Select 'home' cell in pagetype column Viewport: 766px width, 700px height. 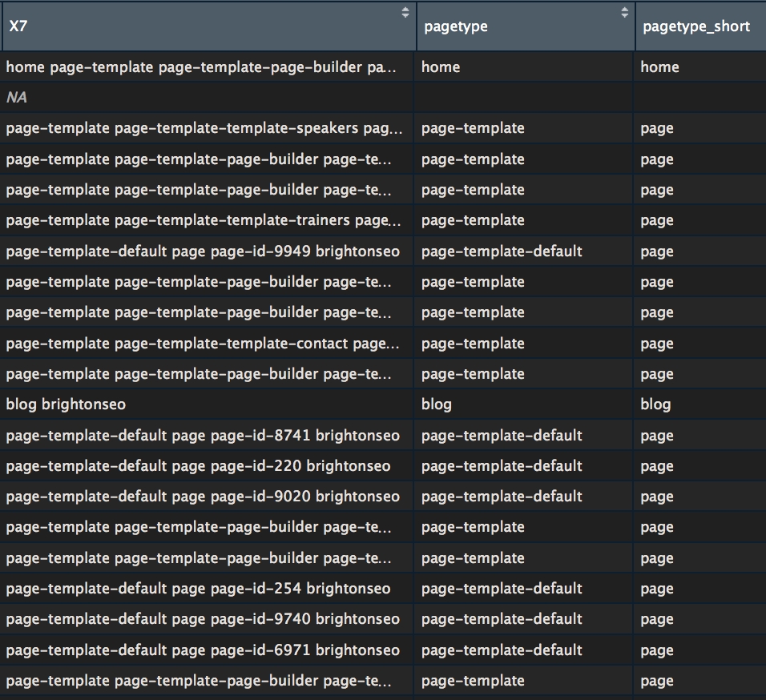(x=441, y=67)
